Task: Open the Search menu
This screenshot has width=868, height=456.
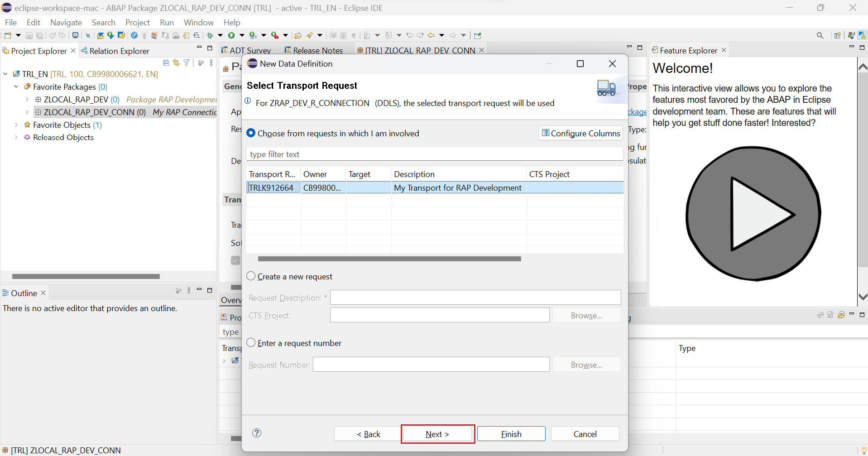Action: click(x=103, y=22)
